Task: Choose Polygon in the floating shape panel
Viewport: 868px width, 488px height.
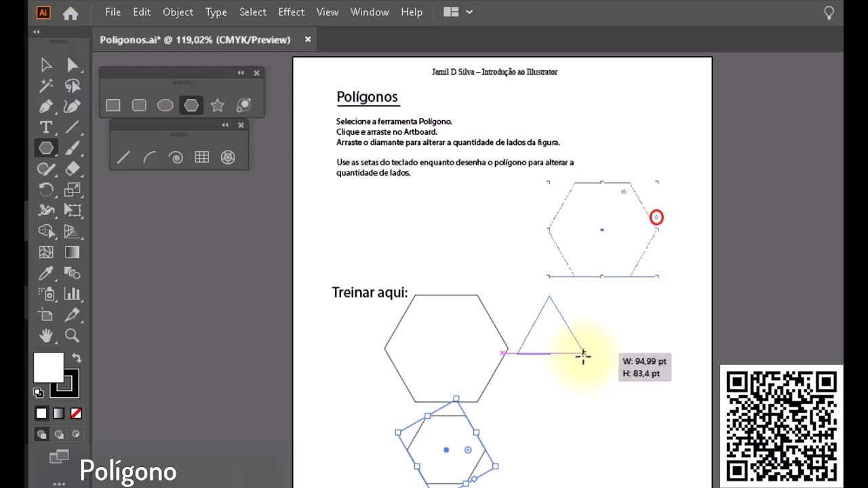Action: [x=191, y=105]
